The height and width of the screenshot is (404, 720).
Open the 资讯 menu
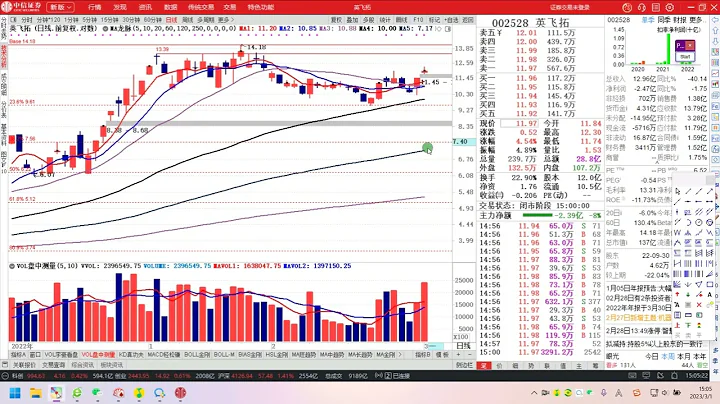coord(145,7)
